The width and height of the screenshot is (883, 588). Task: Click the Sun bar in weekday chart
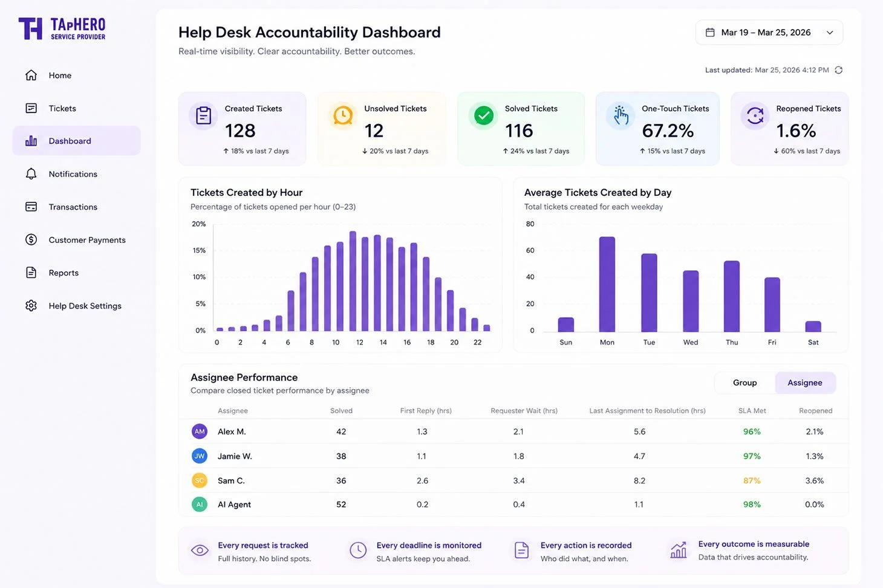click(x=565, y=325)
